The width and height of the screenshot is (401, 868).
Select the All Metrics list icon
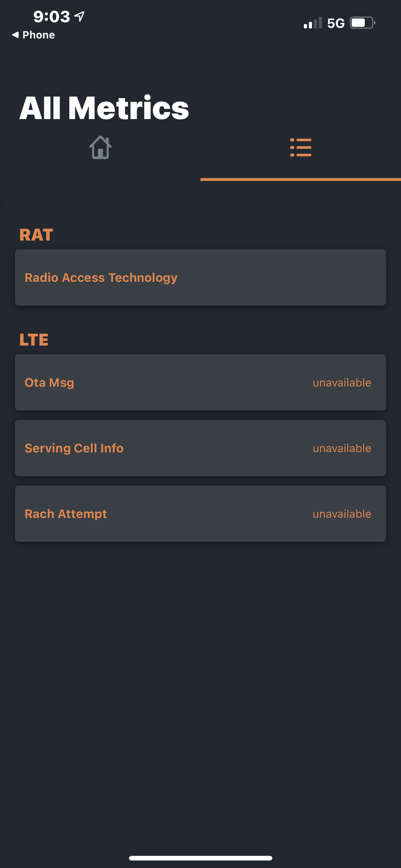pos(300,147)
